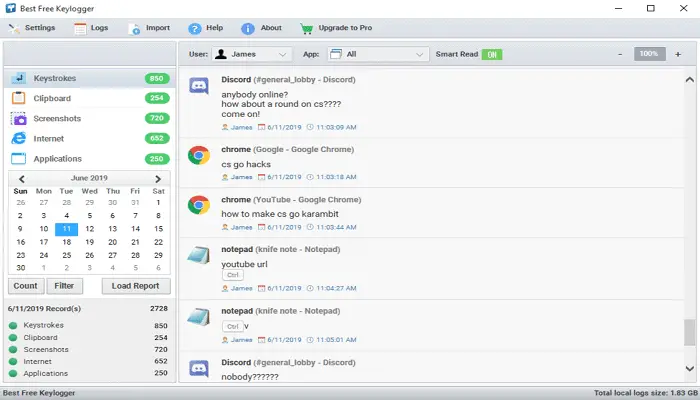Click Notepad icon for 'youtube url' entry
The height and width of the screenshot is (400, 700).
(199, 255)
